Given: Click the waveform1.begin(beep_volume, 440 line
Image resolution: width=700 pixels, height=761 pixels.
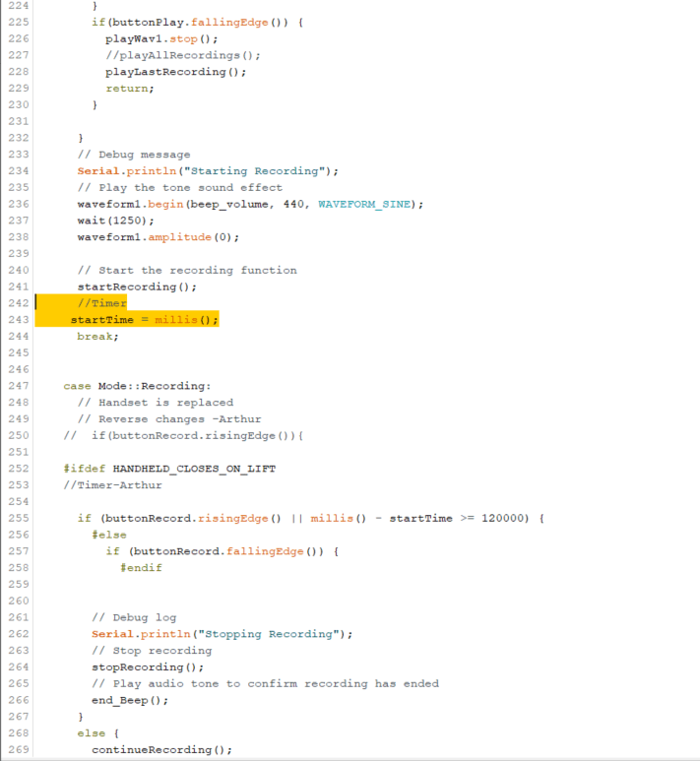Looking at the screenshot, I should [250, 204].
